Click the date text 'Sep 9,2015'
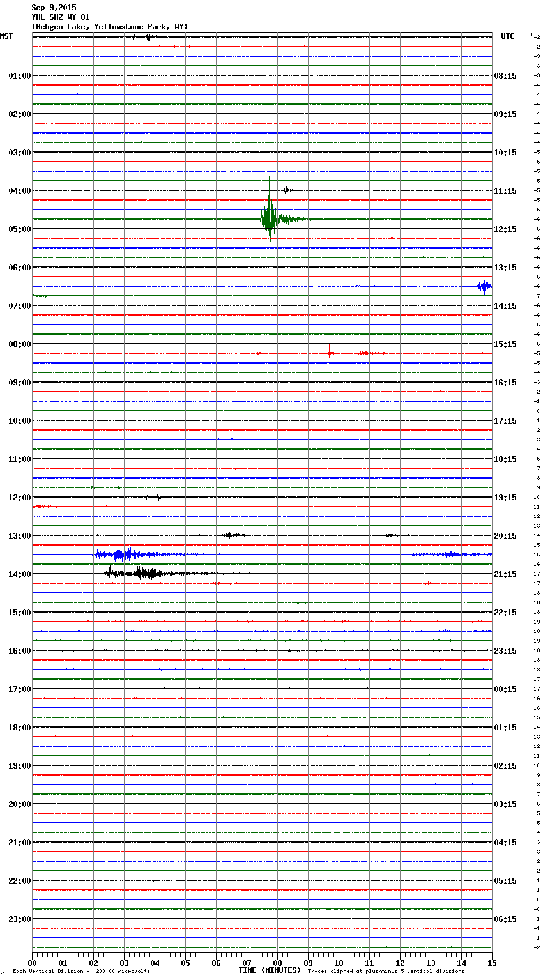This screenshot has height=980, width=543. 54,8
